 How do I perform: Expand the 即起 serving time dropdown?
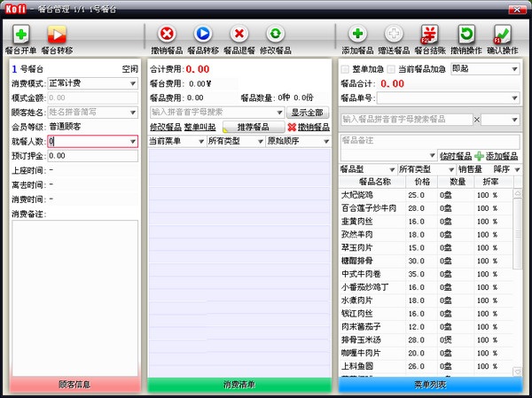pos(484,68)
